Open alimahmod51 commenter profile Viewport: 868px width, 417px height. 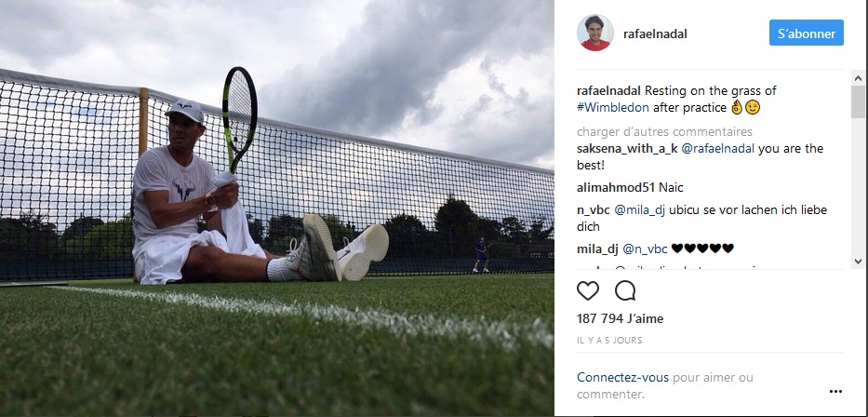[x=616, y=188]
